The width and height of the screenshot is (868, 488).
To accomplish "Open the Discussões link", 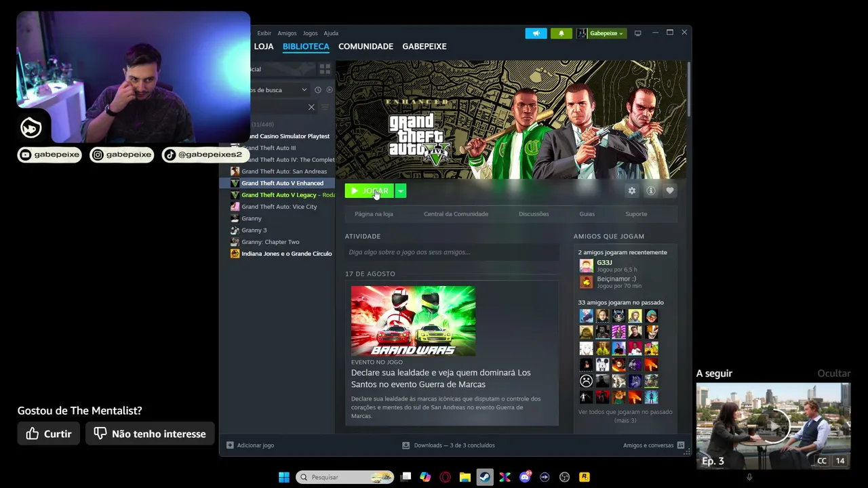I will 534,214.
